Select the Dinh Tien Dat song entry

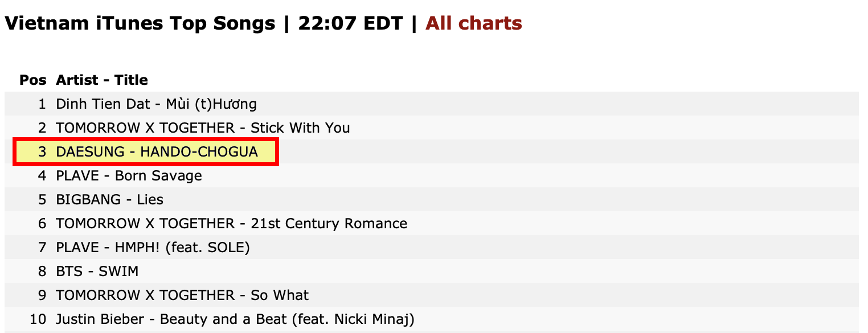click(156, 104)
